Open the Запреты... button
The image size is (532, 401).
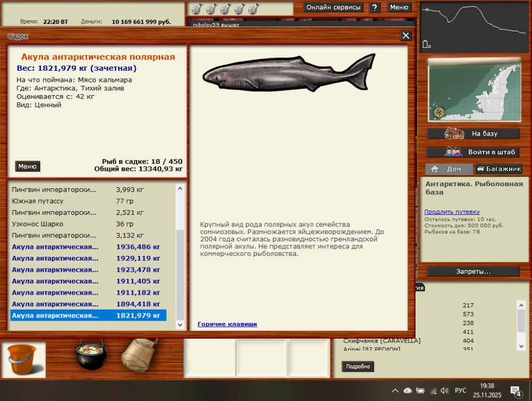coord(473,271)
